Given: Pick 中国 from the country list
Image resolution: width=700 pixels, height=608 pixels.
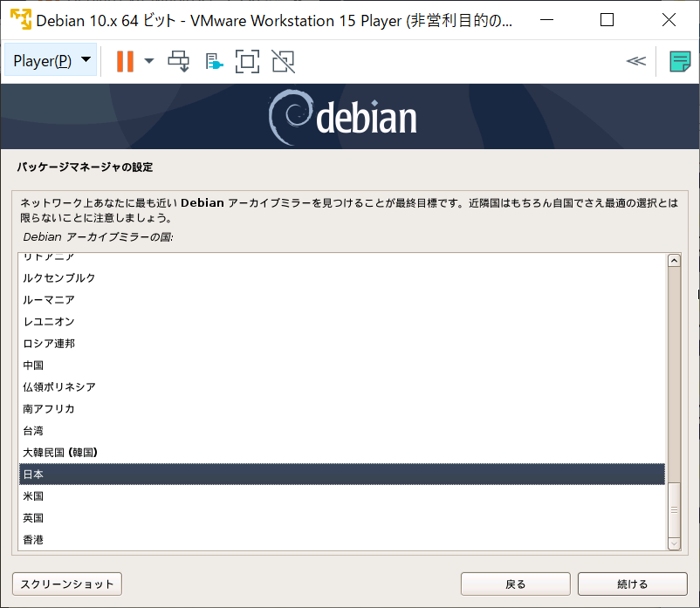Looking at the screenshot, I should 342,365.
